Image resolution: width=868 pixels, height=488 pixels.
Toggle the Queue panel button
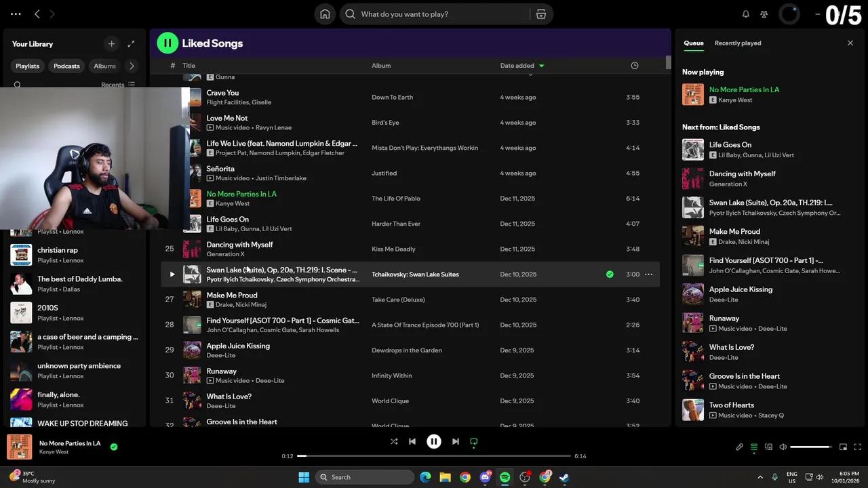754,447
